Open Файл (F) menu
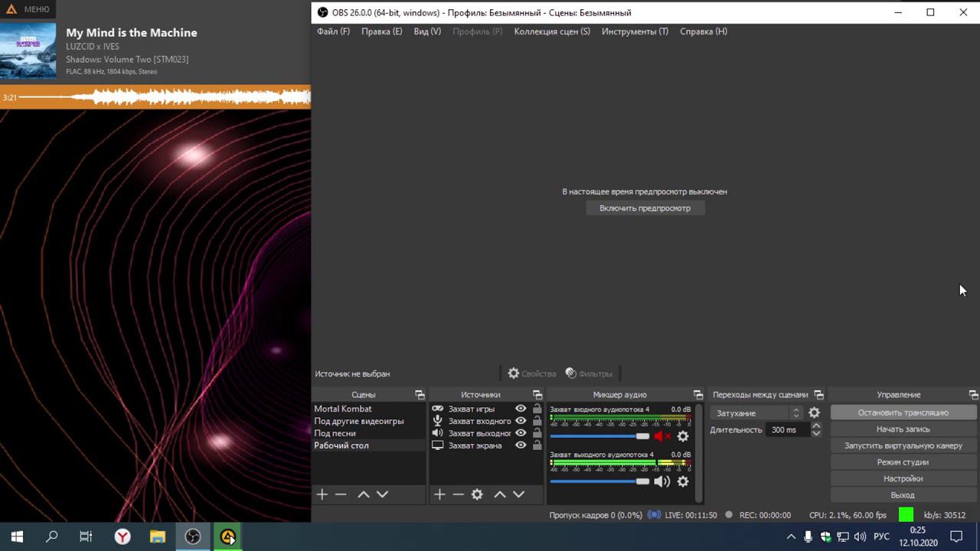 click(x=333, y=31)
